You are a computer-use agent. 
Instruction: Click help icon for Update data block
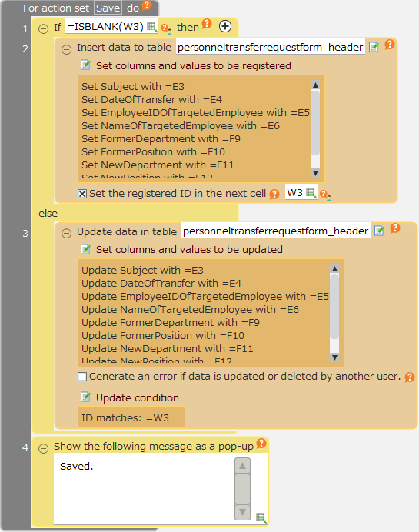click(x=395, y=228)
